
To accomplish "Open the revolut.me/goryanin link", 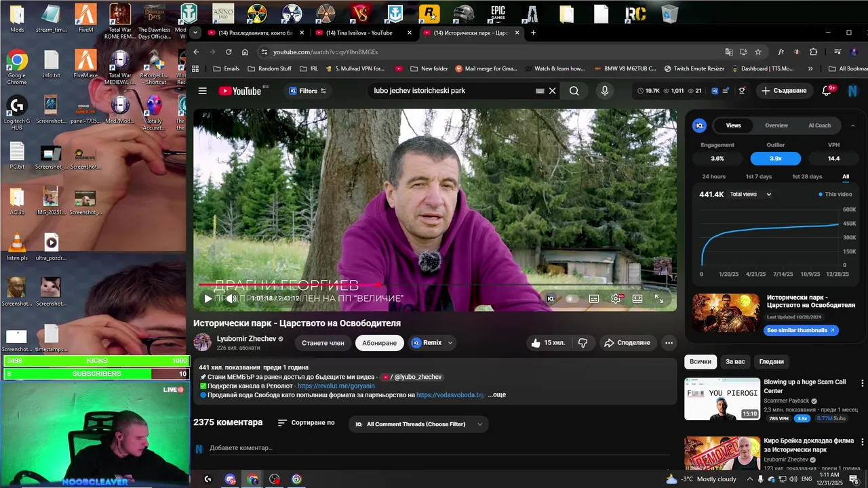I will pyautogui.click(x=336, y=386).
